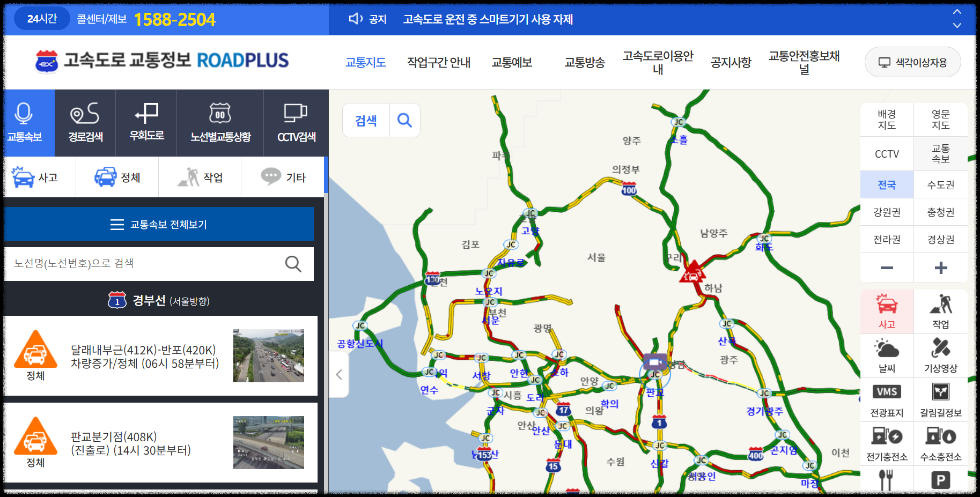The width and height of the screenshot is (980, 497).
Task: Open 교통지도 menu
Action: (366, 62)
